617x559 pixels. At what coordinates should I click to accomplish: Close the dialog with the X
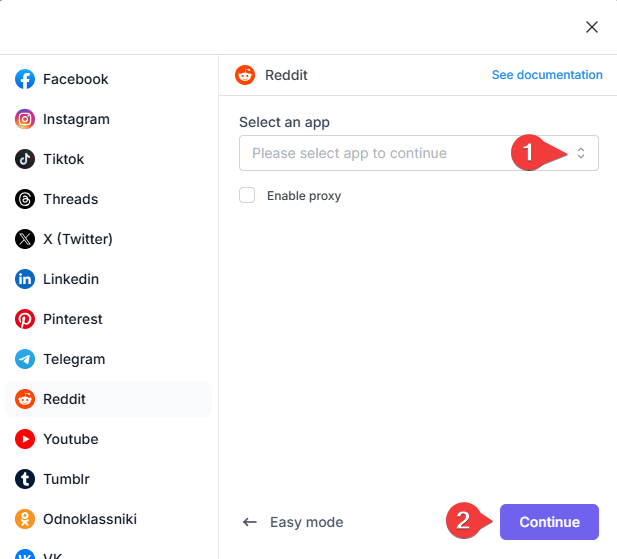click(x=591, y=27)
